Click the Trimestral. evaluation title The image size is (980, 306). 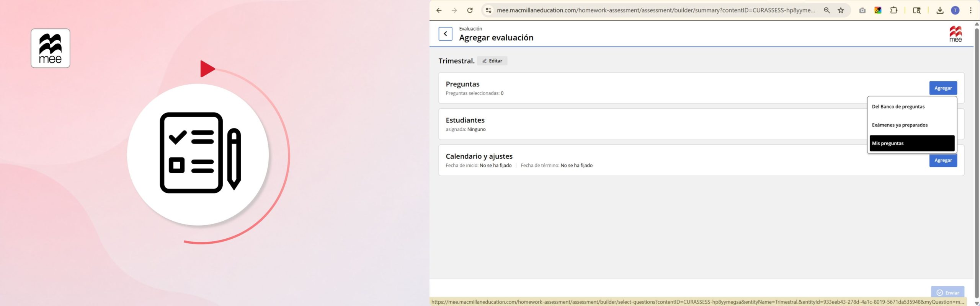[x=456, y=61]
